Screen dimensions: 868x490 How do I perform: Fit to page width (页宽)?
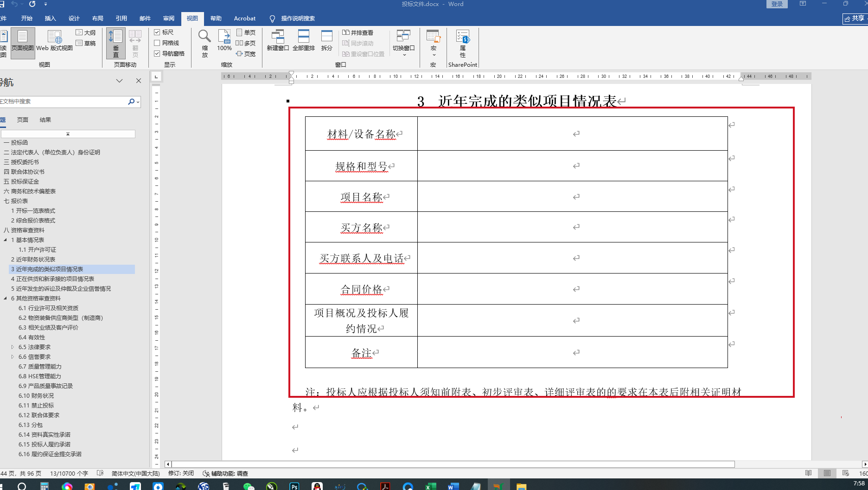point(246,54)
